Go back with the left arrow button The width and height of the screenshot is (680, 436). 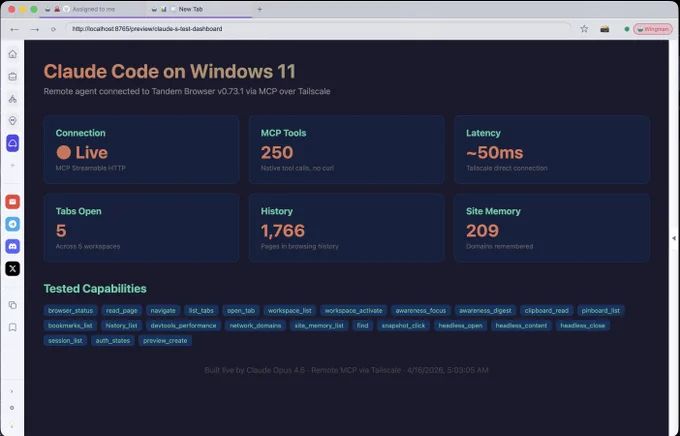pyautogui.click(x=14, y=29)
